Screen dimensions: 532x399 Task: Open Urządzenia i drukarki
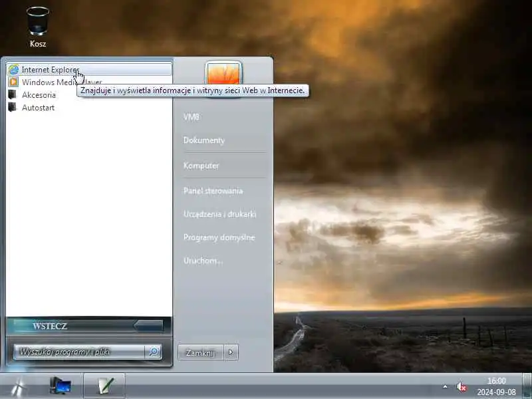tap(219, 214)
